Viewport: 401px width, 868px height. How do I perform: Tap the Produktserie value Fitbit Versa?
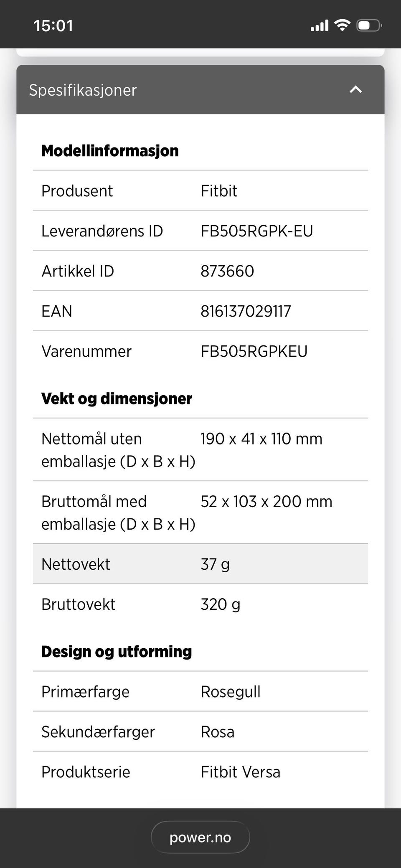click(x=240, y=772)
